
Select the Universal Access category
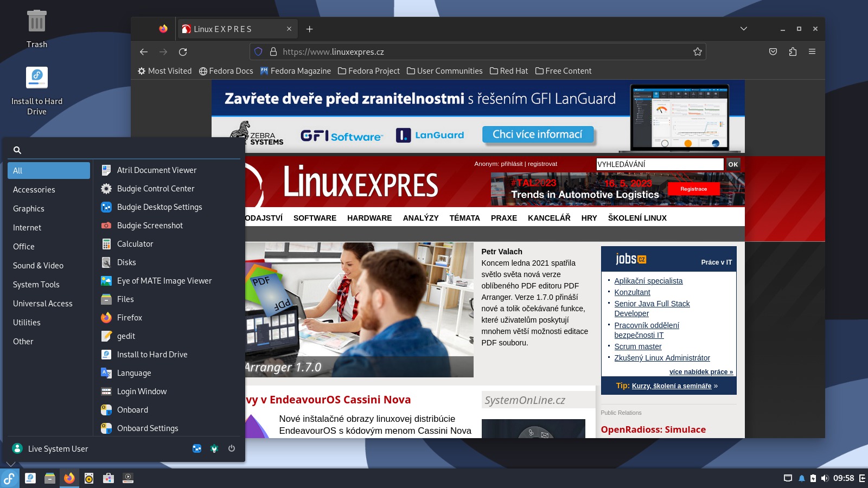tap(49, 304)
